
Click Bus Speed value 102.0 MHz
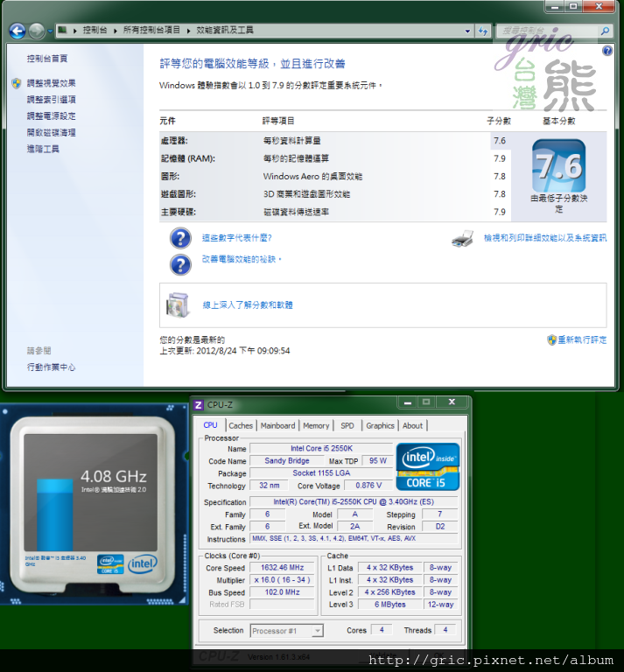click(283, 592)
